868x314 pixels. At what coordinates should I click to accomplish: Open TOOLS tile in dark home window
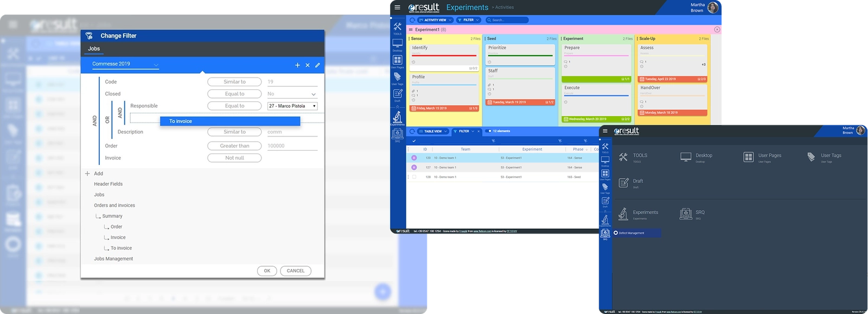pos(633,157)
